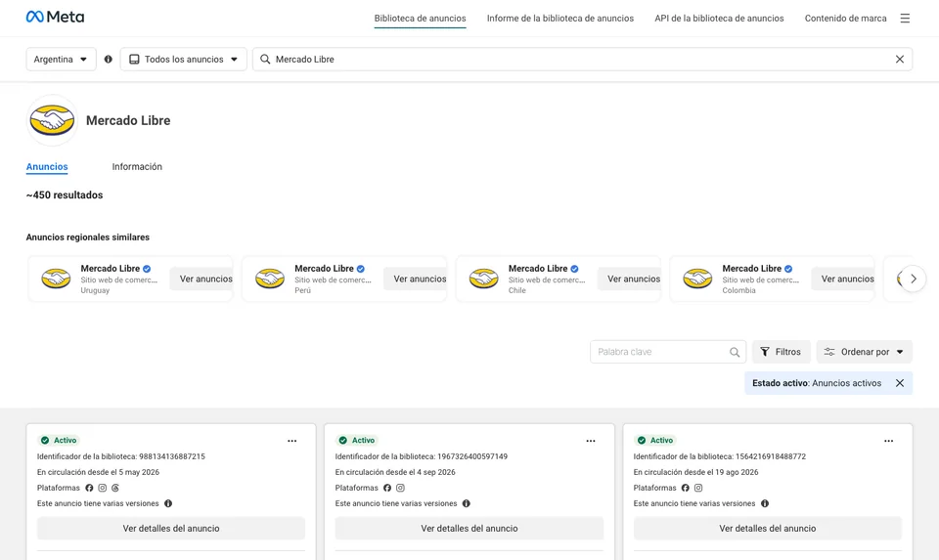
Task: Click versions info icon on ad 1564216918488772
Action: pos(765,503)
